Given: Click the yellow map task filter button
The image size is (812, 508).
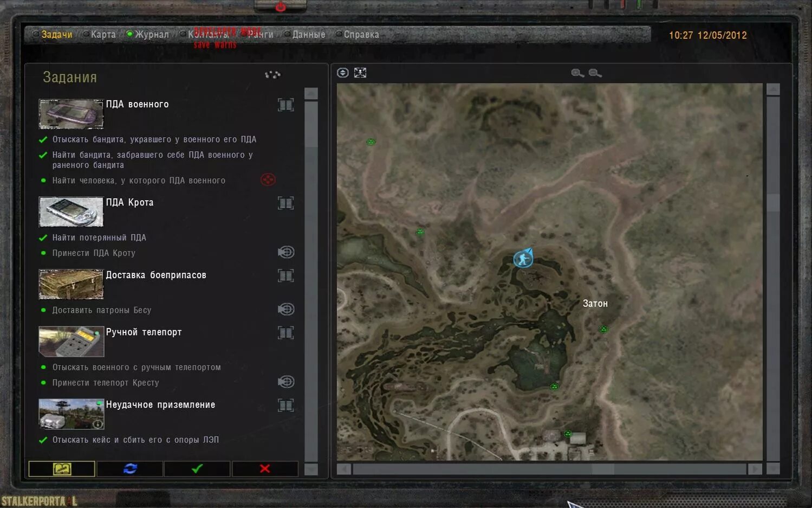Looking at the screenshot, I should coord(62,468).
